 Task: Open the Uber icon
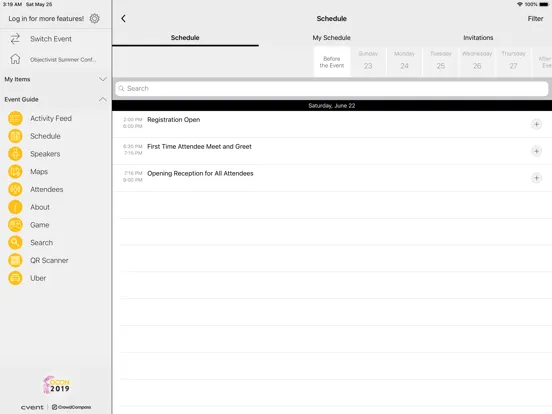coord(15,278)
